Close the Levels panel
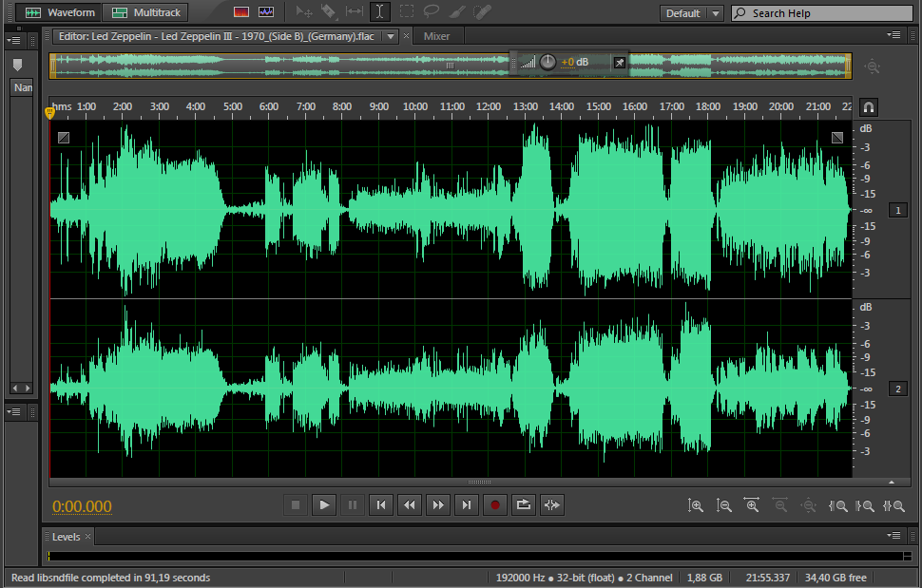 [x=87, y=537]
